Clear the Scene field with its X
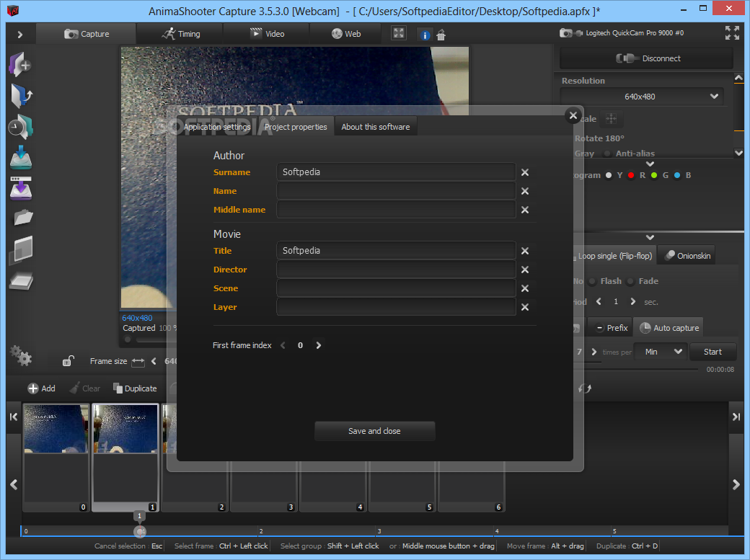Viewport: 750px width, 560px height. pyautogui.click(x=525, y=288)
